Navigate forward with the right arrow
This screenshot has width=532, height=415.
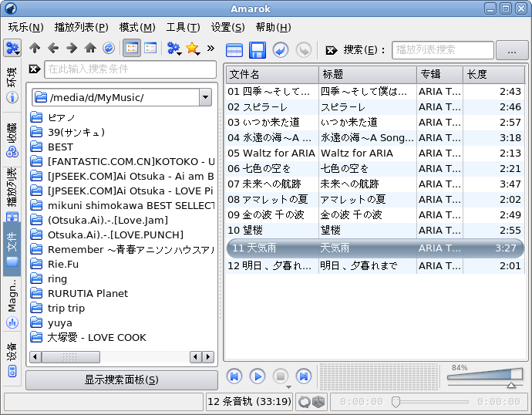click(x=72, y=48)
